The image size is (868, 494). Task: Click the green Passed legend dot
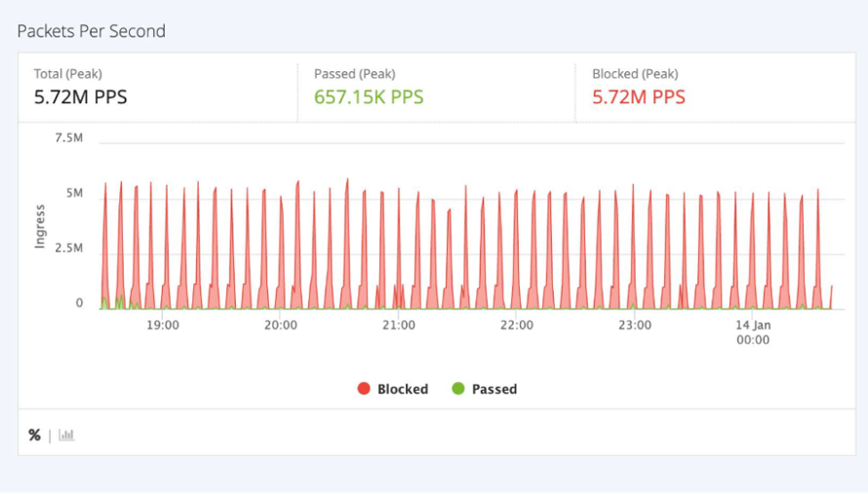coord(457,389)
